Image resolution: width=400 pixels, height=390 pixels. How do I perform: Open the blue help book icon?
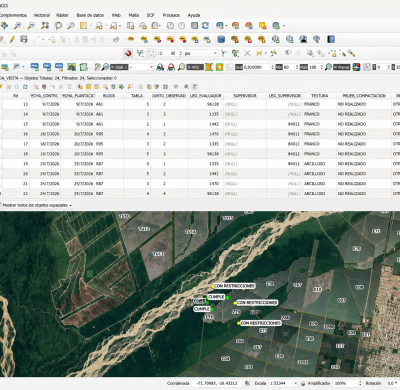pos(331,39)
